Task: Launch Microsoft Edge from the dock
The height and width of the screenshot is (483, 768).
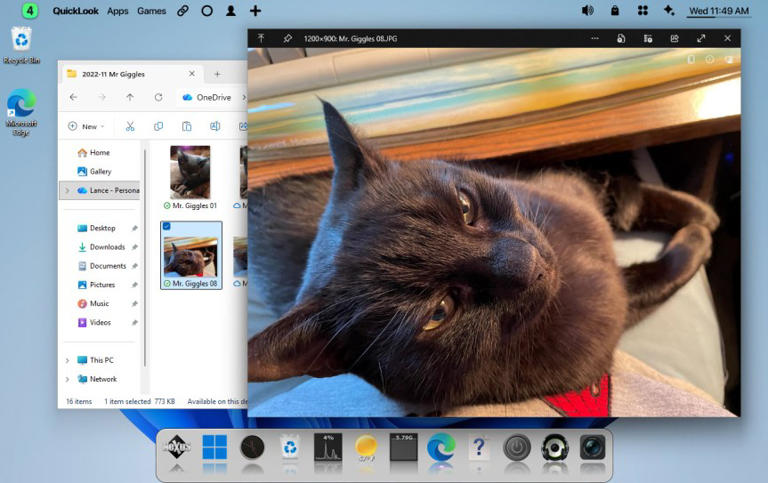Action: 441,447
